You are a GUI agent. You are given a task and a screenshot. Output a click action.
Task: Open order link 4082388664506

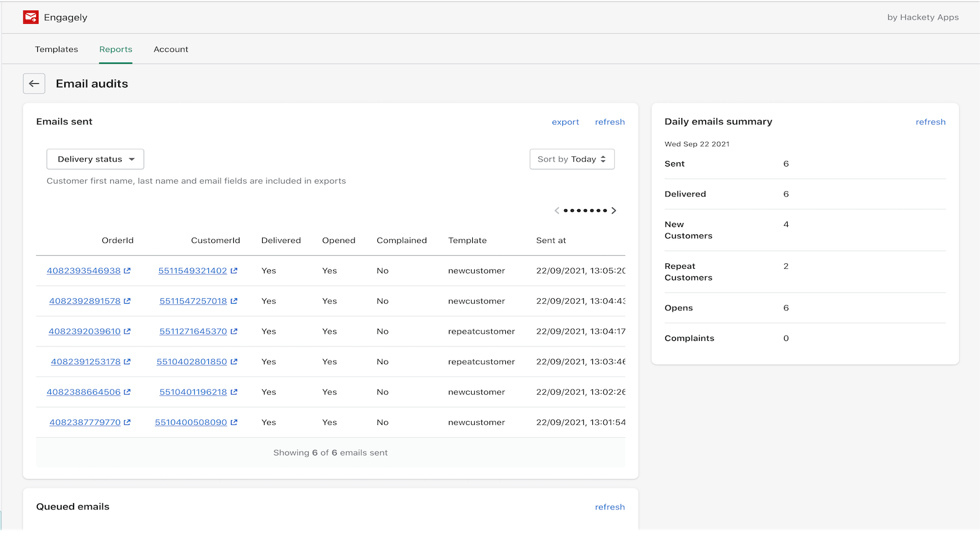click(84, 392)
